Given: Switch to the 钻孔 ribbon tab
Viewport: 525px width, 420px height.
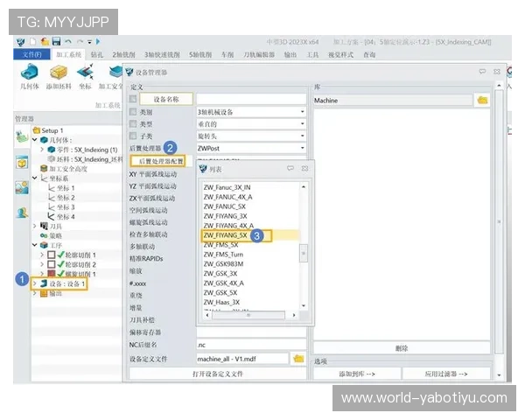Looking at the screenshot, I should pos(97,54).
